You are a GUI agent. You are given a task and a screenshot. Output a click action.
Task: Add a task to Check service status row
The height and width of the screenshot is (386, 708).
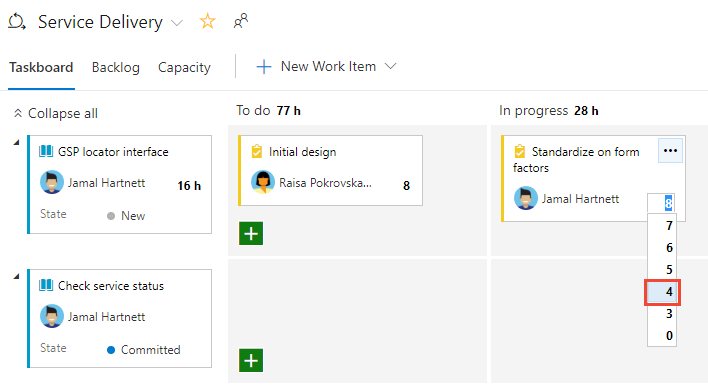coord(251,360)
